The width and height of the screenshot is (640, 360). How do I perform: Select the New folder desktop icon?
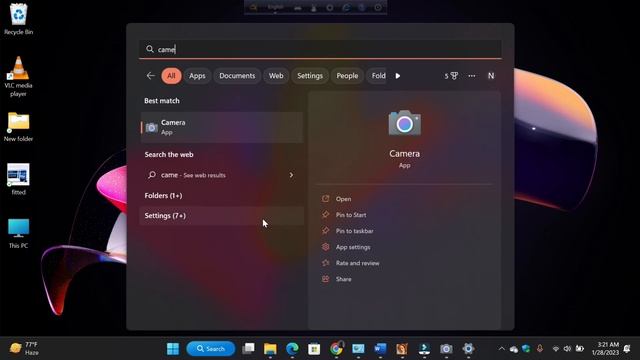tap(18, 127)
